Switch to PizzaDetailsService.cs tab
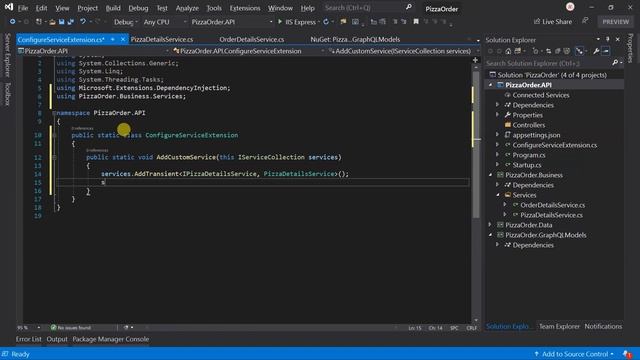The image size is (640, 360). pos(162,39)
